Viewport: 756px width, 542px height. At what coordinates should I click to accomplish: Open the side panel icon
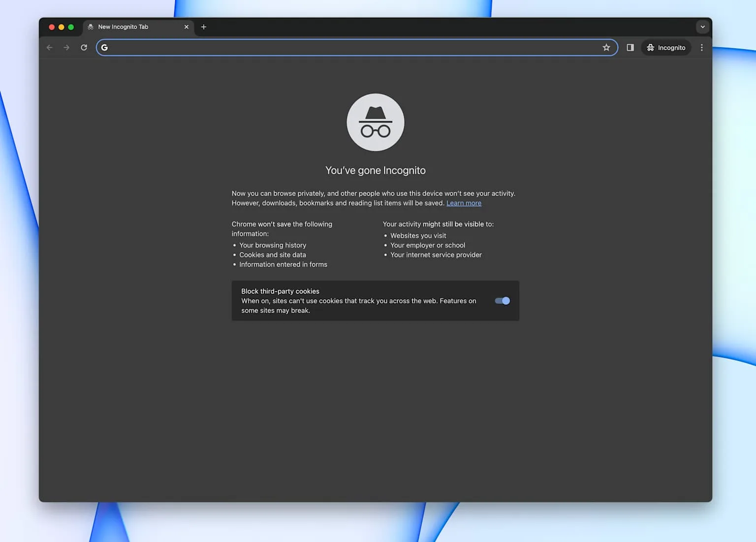[630, 48]
